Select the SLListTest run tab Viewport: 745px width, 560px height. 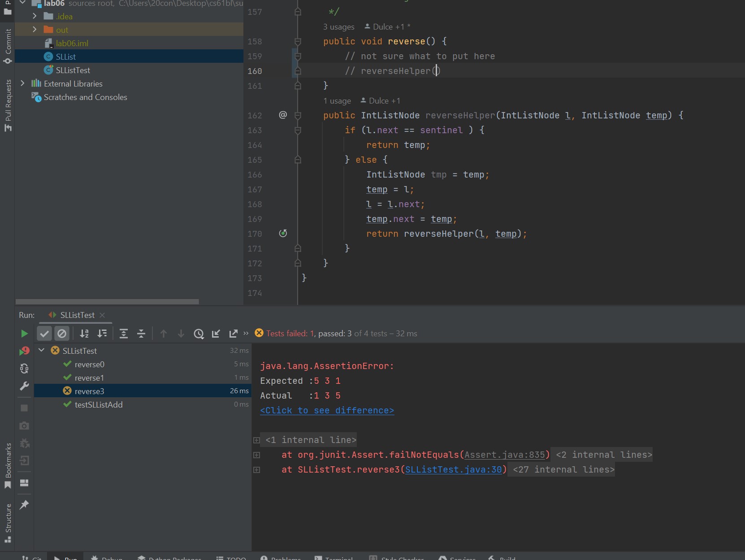77,315
